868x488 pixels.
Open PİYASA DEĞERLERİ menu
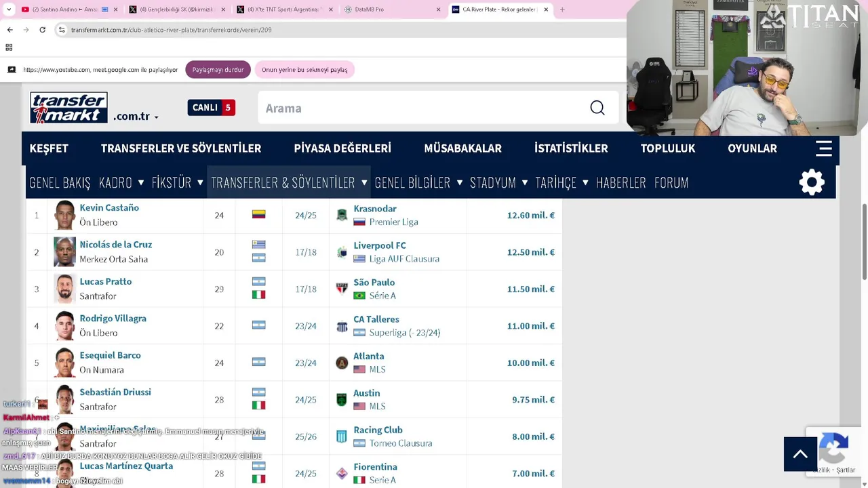342,148
